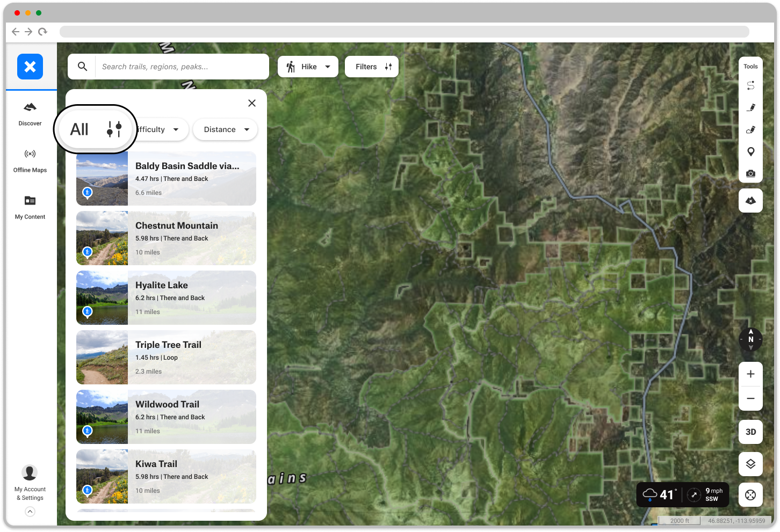
Task: Toggle 3D map view
Action: [x=750, y=432]
